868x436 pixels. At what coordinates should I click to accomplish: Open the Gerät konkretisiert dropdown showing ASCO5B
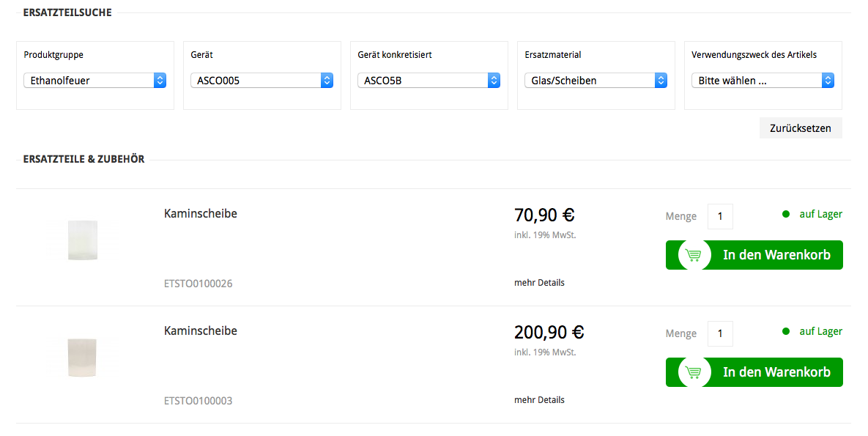(429, 81)
